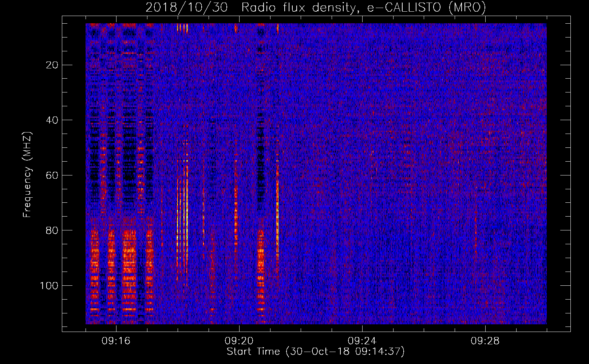The height and width of the screenshot is (364, 589).
Task: Click the 09:16 time tick label
Action: click(x=116, y=341)
